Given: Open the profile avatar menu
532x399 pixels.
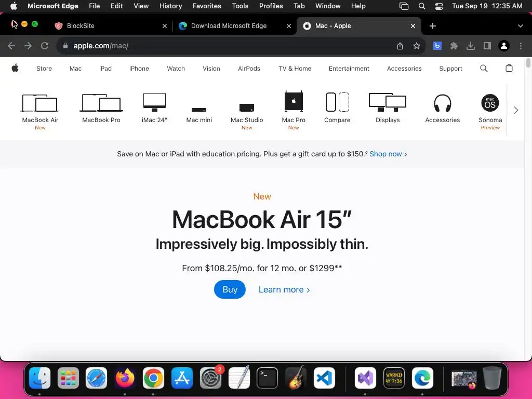Looking at the screenshot, I should click(504, 46).
